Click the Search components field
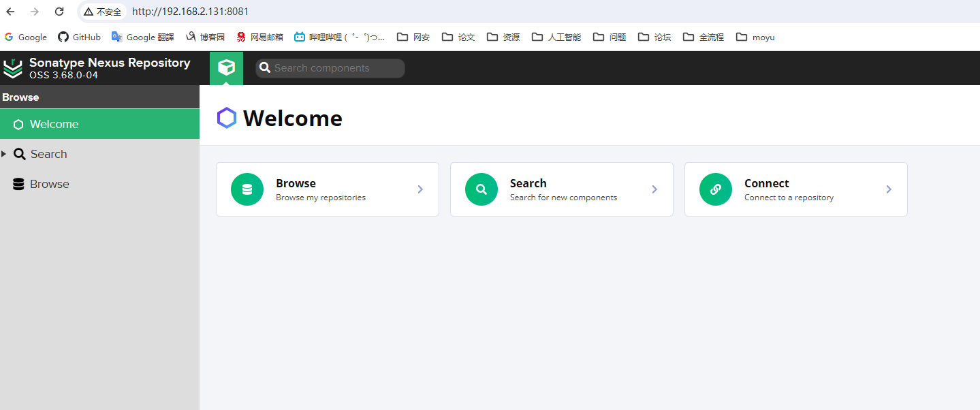 tap(330, 68)
